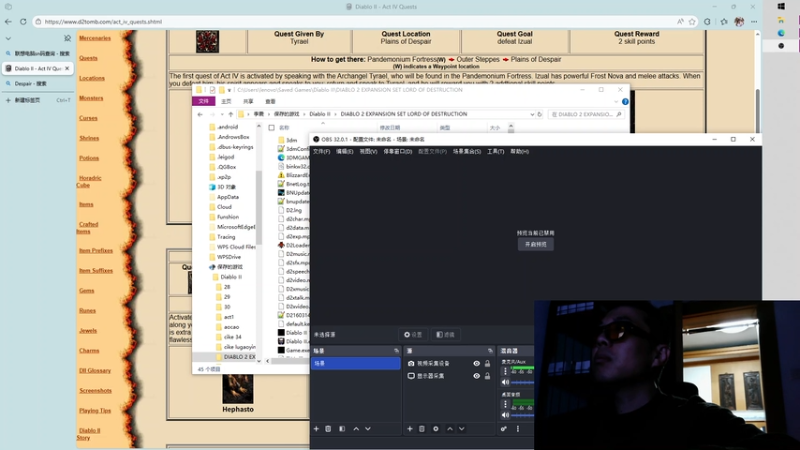
Task: Move the OBS source down
Action: [x=462, y=429]
